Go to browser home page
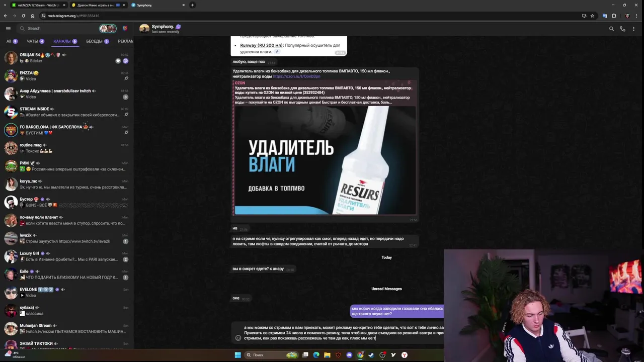The height and width of the screenshot is (362, 644). click(x=32, y=16)
